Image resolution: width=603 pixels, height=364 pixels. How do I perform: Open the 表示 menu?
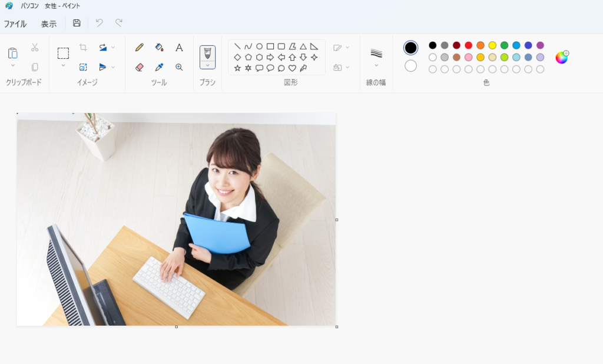coord(49,24)
